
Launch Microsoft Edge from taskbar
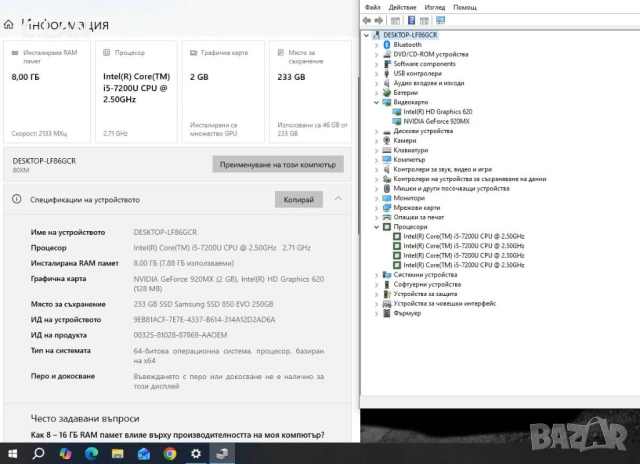pos(91,453)
